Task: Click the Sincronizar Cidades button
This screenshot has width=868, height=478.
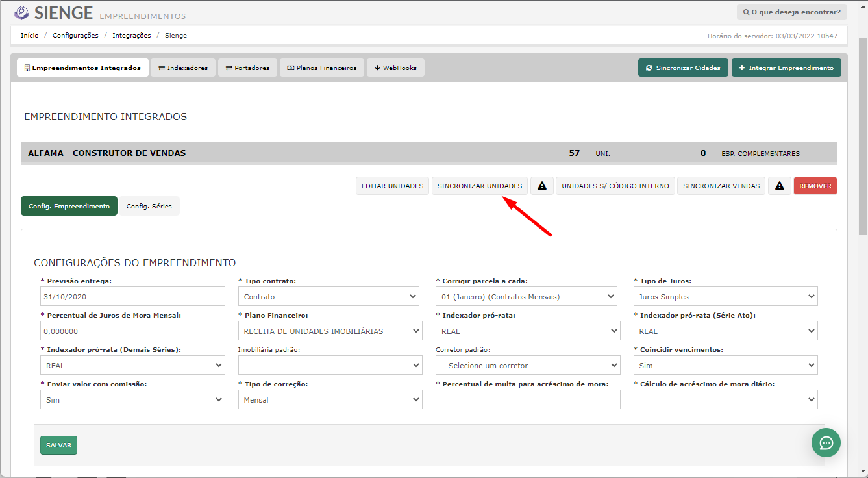Action: click(683, 68)
